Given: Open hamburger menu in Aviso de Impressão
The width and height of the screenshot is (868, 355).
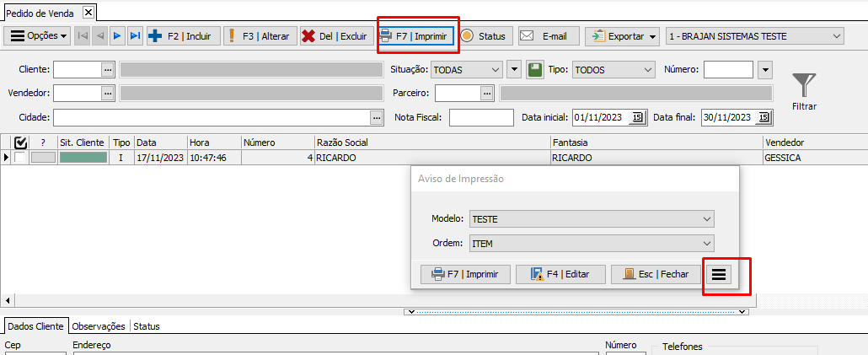Looking at the screenshot, I should tap(719, 274).
